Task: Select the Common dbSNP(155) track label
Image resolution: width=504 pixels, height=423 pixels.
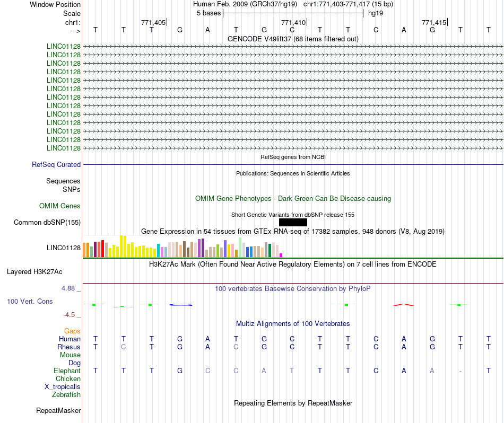Action: [47, 222]
